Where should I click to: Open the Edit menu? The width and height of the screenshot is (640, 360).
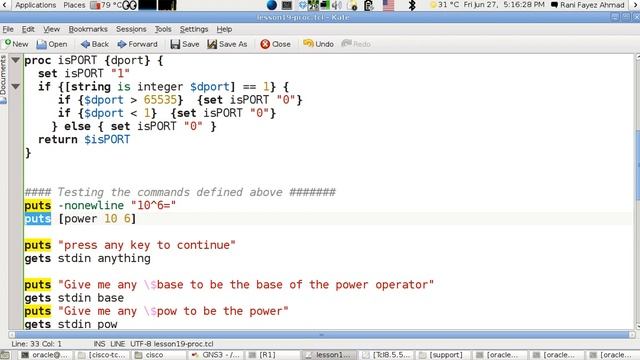tap(28, 29)
